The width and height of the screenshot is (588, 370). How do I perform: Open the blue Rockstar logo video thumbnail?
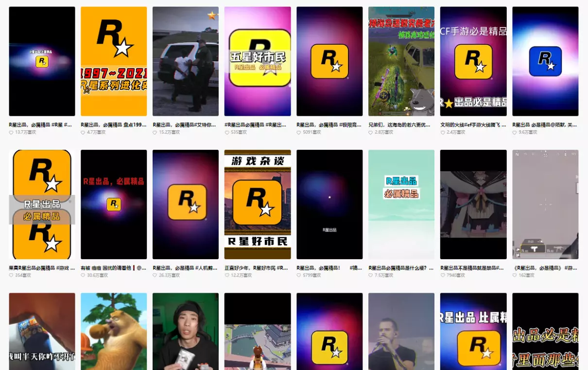tap(545, 61)
